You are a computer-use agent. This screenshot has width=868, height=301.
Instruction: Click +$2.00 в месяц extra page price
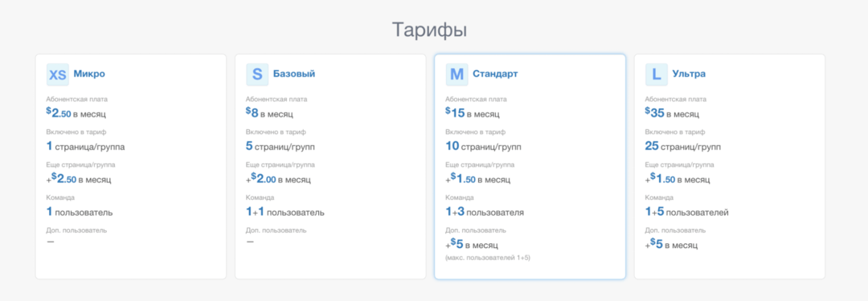[278, 179]
